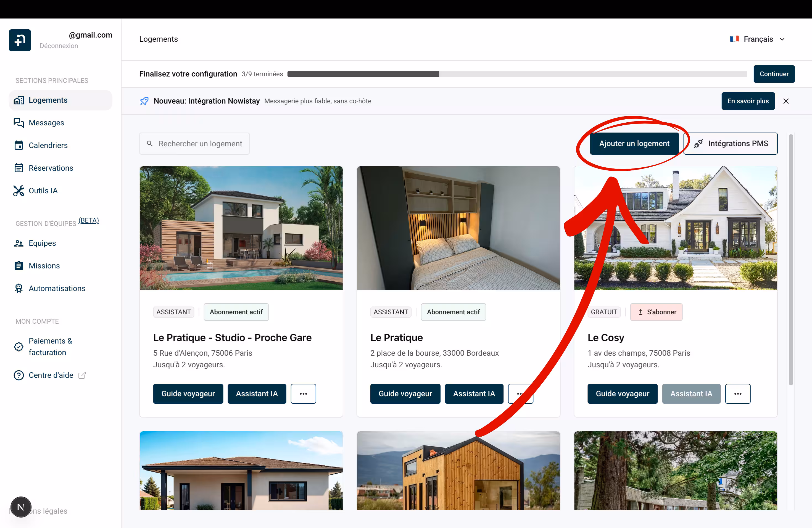Click S'abonner on Le Cosy card

(x=656, y=312)
